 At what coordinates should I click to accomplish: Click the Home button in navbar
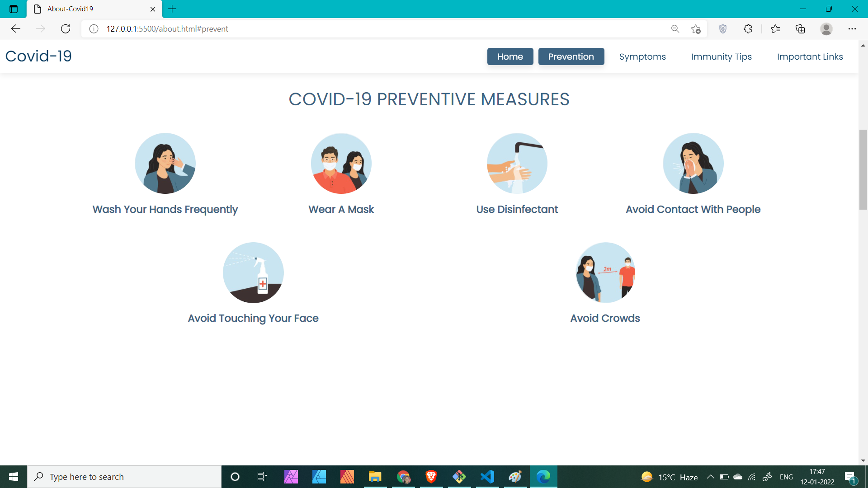(510, 56)
